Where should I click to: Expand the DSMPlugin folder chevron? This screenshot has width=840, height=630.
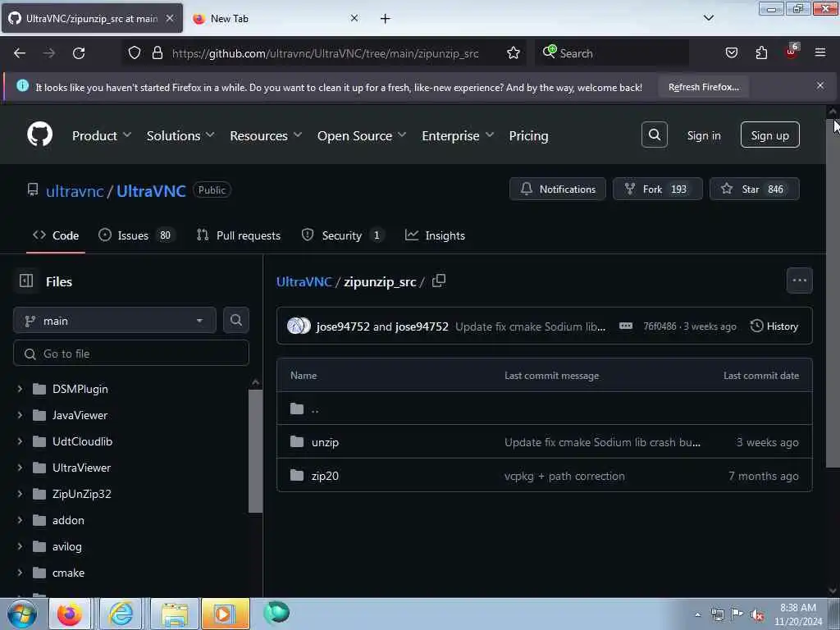coord(20,388)
